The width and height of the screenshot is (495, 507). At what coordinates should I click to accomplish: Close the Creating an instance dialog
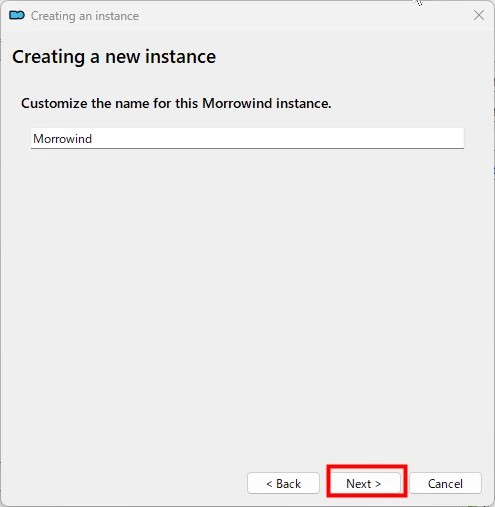tap(479, 15)
